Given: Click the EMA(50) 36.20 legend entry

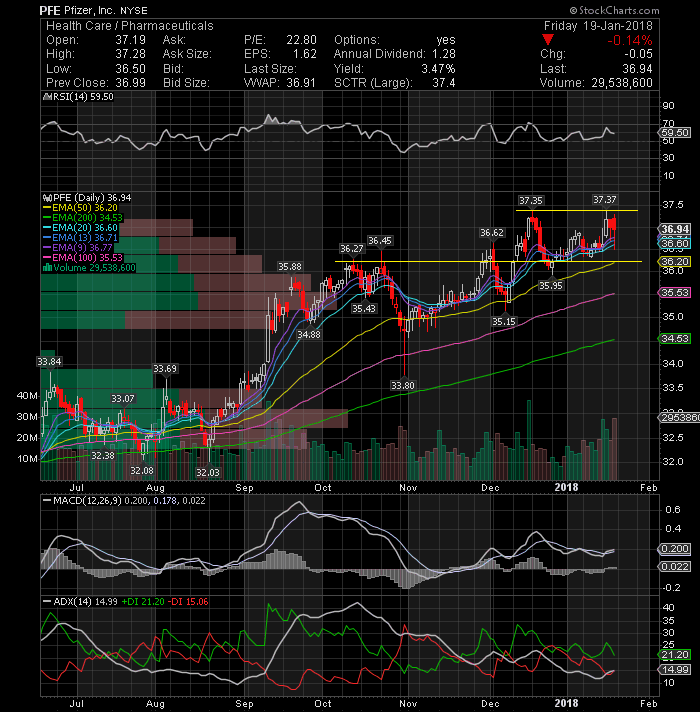Looking at the screenshot, I should pos(80,208).
